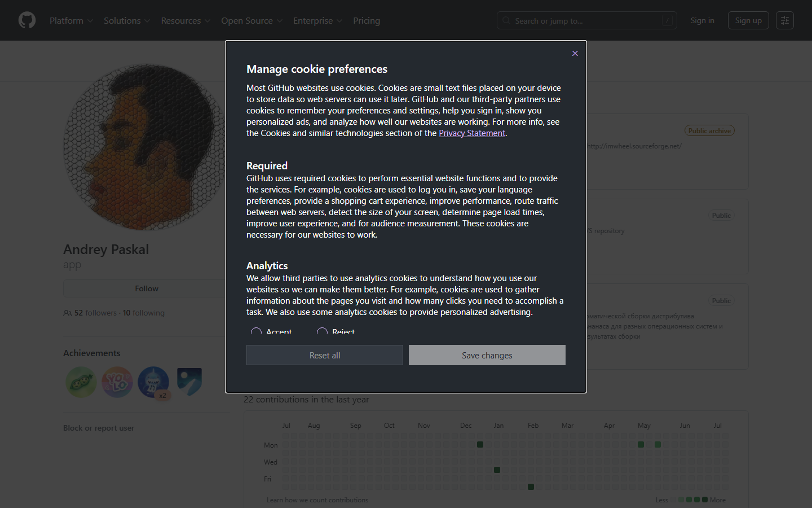
Task: Click the followers people icon
Action: pos(68,313)
